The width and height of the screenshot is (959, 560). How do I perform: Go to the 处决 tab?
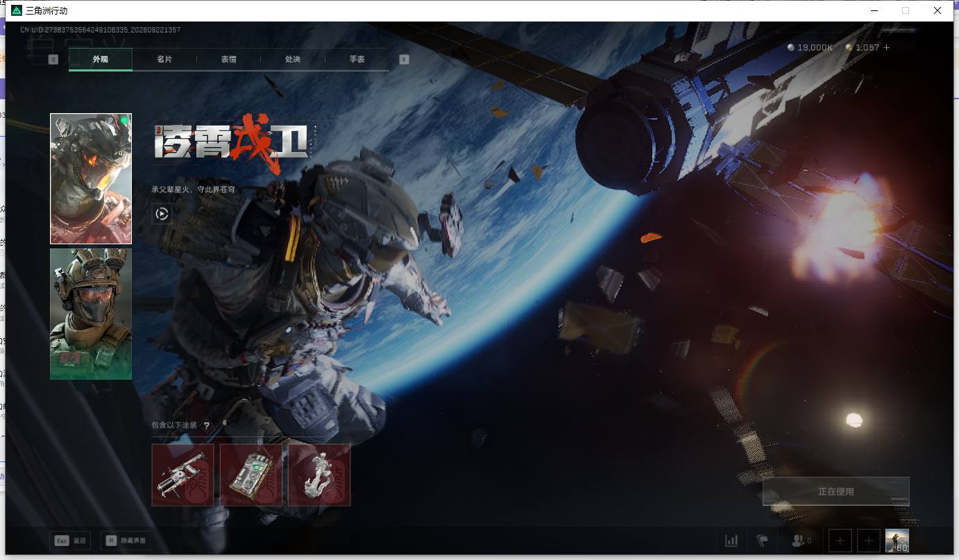293,60
